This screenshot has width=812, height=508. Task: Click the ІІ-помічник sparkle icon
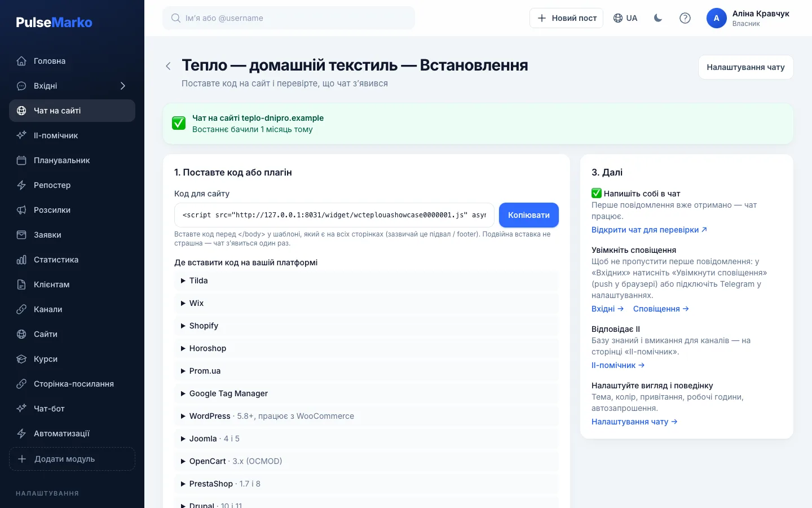point(21,135)
